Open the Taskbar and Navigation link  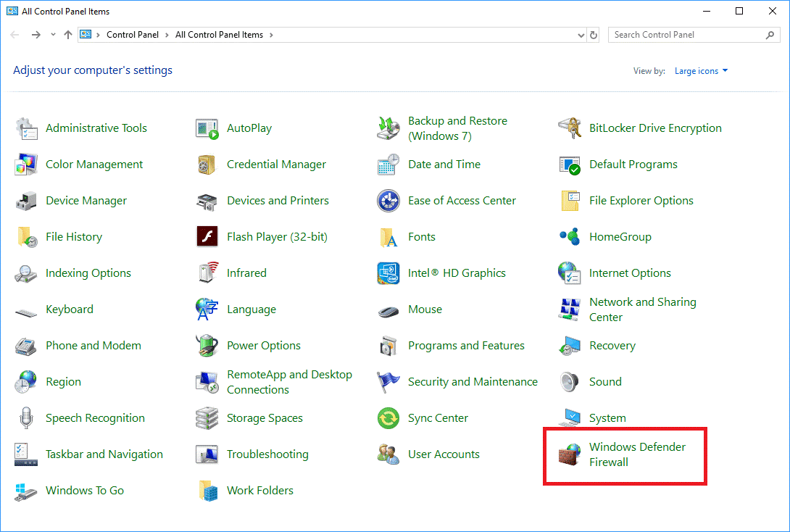coord(104,454)
